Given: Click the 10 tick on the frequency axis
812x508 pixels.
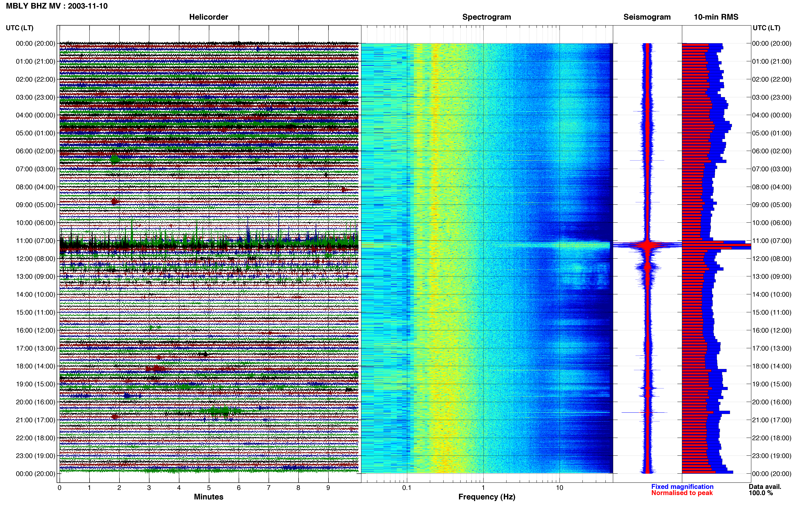Looking at the screenshot, I should pyautogui.click(x=559, y=488).
